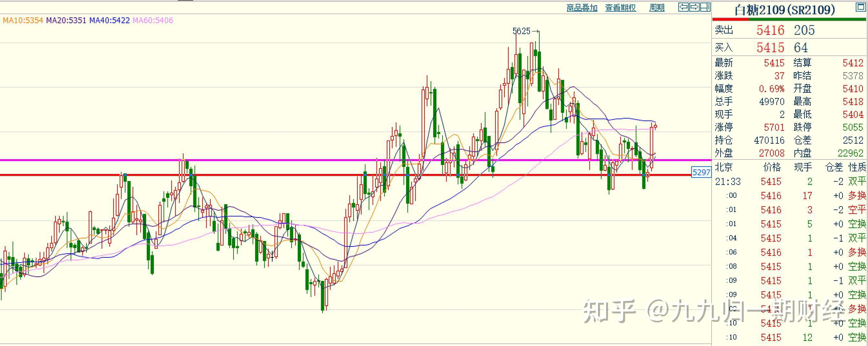Click the 白糖2109(SR2109) contract title
The width and height of the screenshot is (868, 346).
click(x=785, y=10)
